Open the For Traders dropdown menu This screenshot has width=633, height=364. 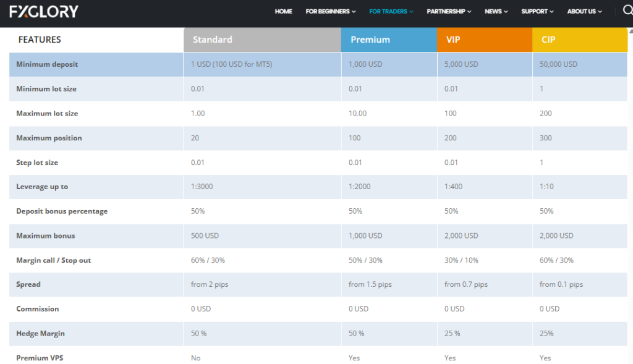click(391, 11)
